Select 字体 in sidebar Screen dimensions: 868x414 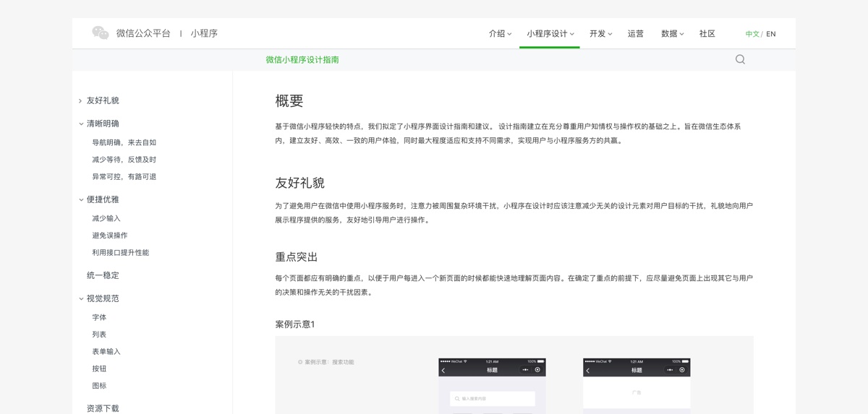pos(99,317)
